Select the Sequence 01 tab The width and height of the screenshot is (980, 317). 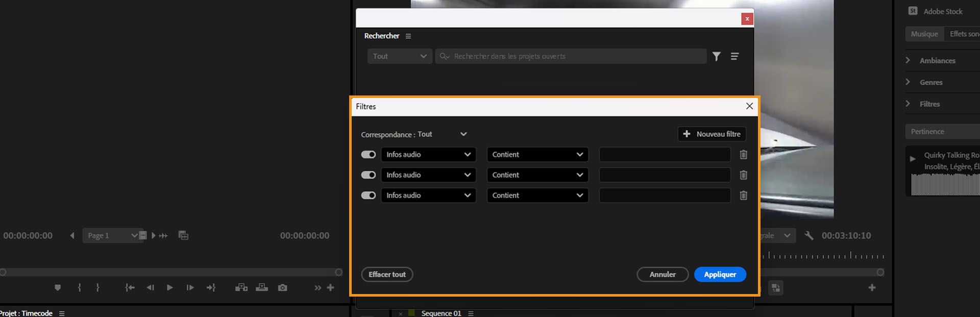(441, 313)
